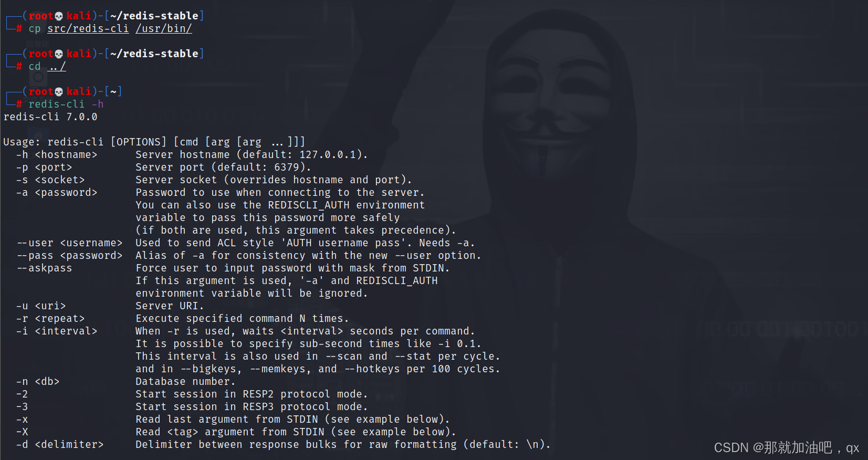Click the skull icon in the cp prompt
Viewport: 868px width, 460px height.
59,16
